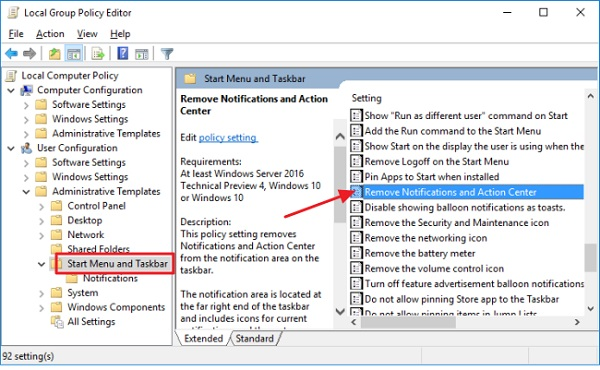Viewport: 600px width, 370px height.
Task: Open the Action menu
Action: (x=50, y=34)
